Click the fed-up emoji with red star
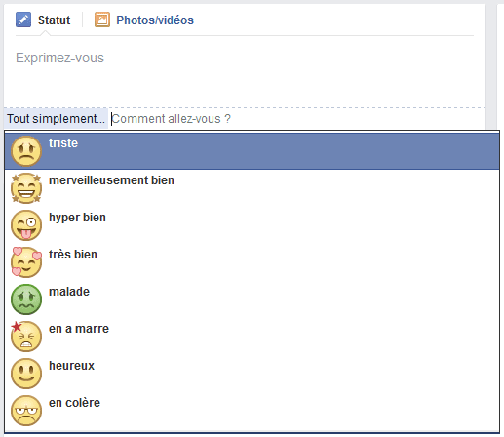 pos(26,337)
